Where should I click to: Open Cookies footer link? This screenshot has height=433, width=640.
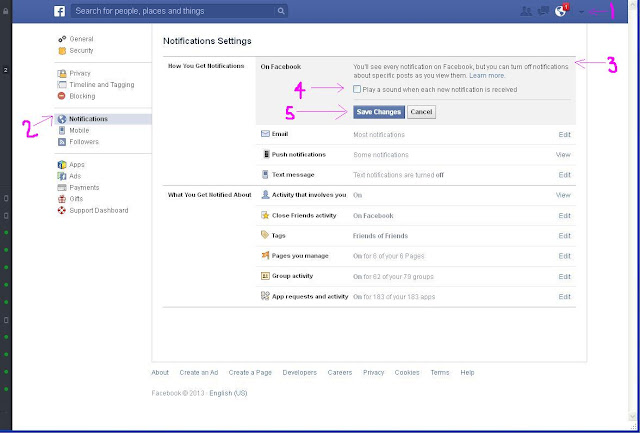coord(407,373)
